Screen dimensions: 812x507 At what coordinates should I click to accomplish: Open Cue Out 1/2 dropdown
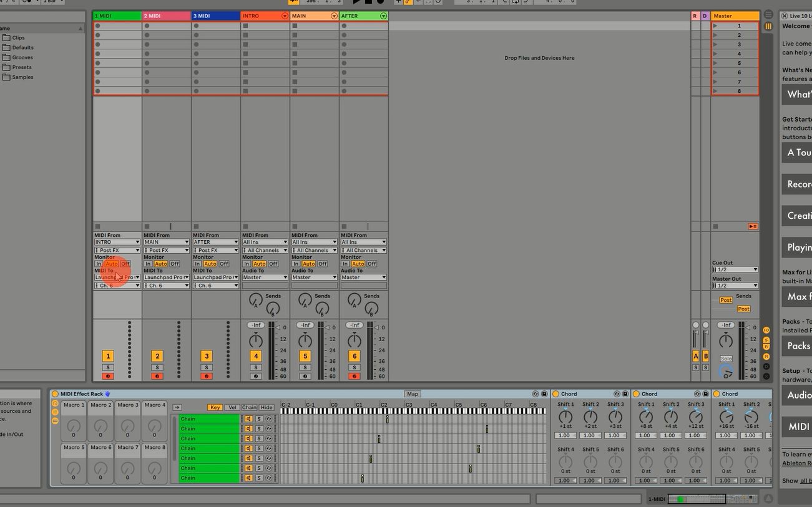click(735, 269)
